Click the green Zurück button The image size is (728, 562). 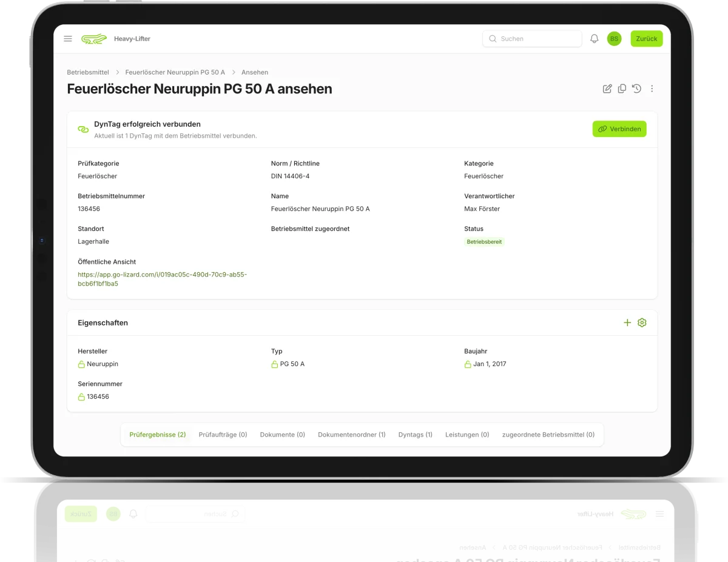tap(646, 39)
